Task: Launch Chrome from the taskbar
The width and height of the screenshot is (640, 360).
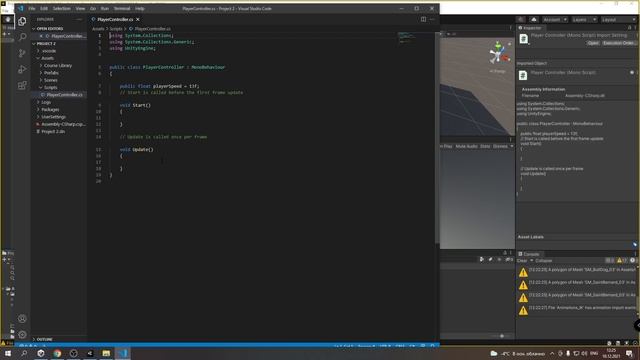Action: point(57,353)
